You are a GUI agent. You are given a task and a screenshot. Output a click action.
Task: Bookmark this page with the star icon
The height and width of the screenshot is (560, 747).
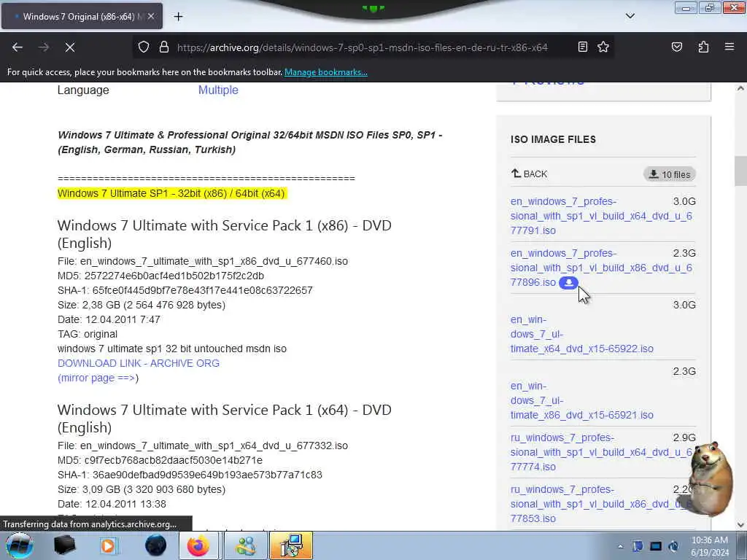(x=603, y=47)
